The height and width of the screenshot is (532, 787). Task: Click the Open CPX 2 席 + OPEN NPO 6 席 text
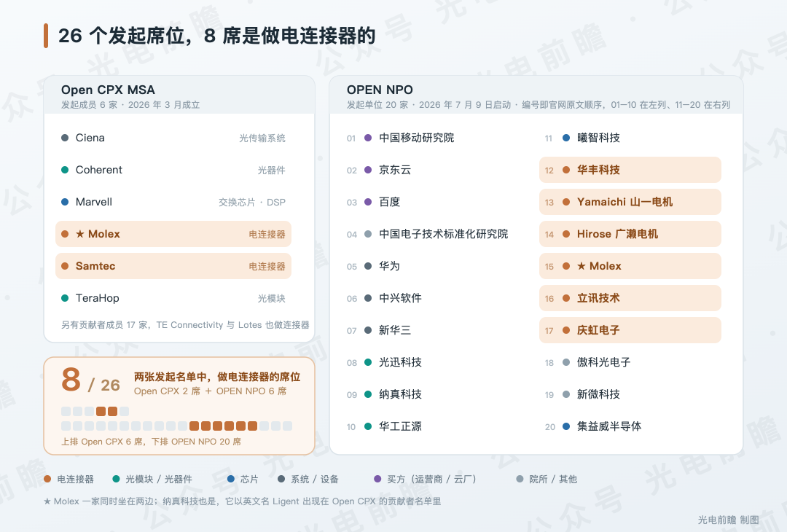point(211,391)
